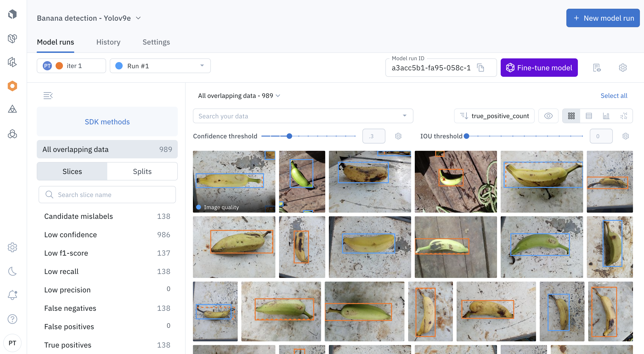Toggle display visibility eye icon
The image size is (644, 354).
pos(548,116)
